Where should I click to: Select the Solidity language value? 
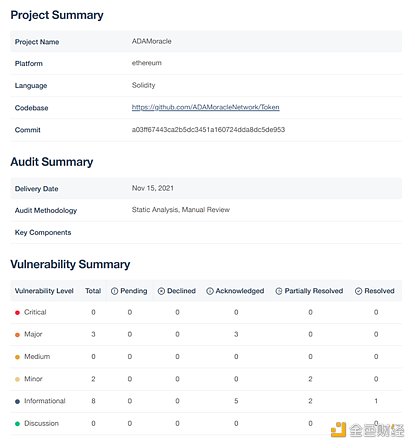[x=144, y=85]
